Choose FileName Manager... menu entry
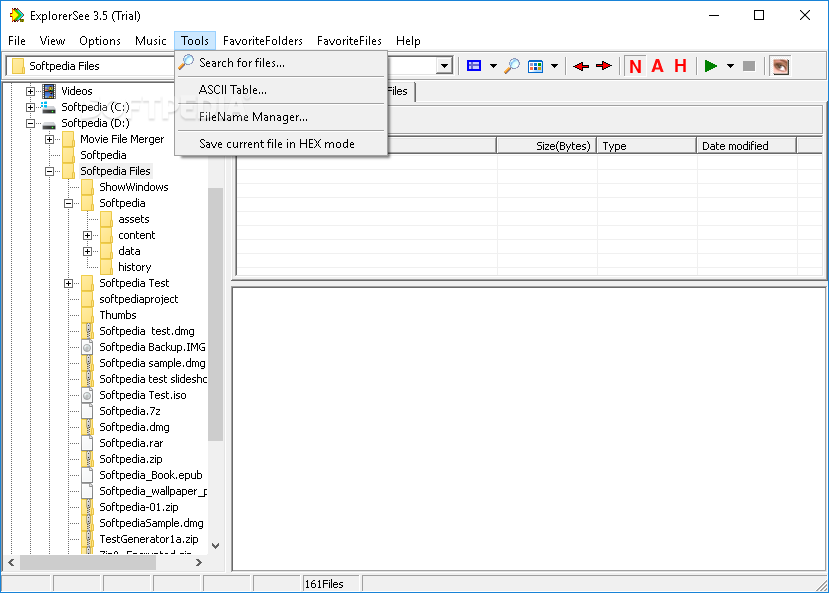This screenshot has height=593, width=829. [x=281, y=117]
